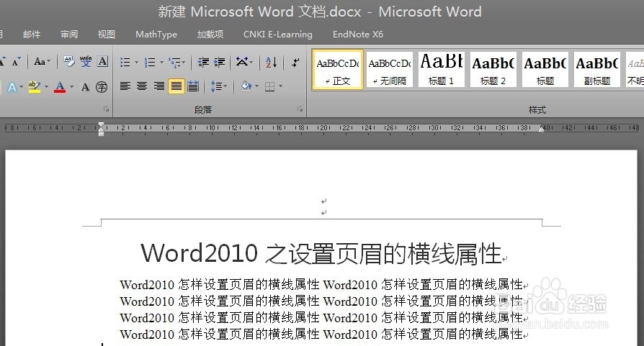
Task: Align text right
Action: click(159, 86)
